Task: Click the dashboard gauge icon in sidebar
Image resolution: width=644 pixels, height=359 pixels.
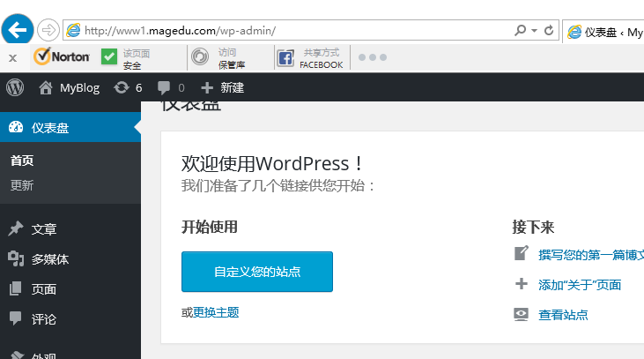Action: pyautogui.click(x=16, y=127)
